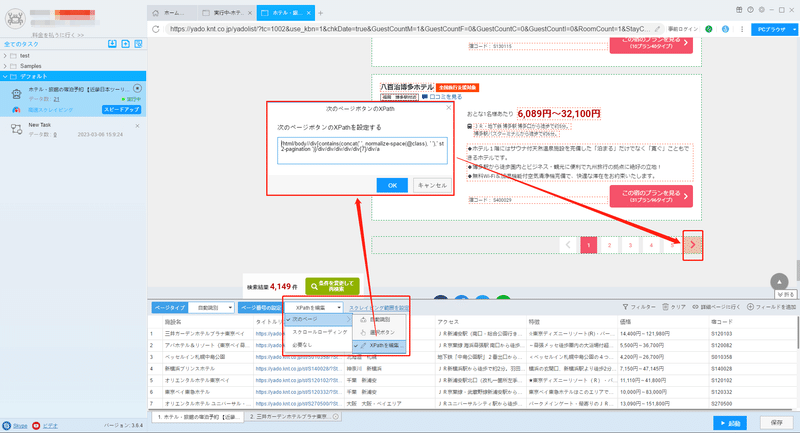800x433 pixels.
Task: Stop the running hotel task via circle icon
Action: click(x=137, y=89)
